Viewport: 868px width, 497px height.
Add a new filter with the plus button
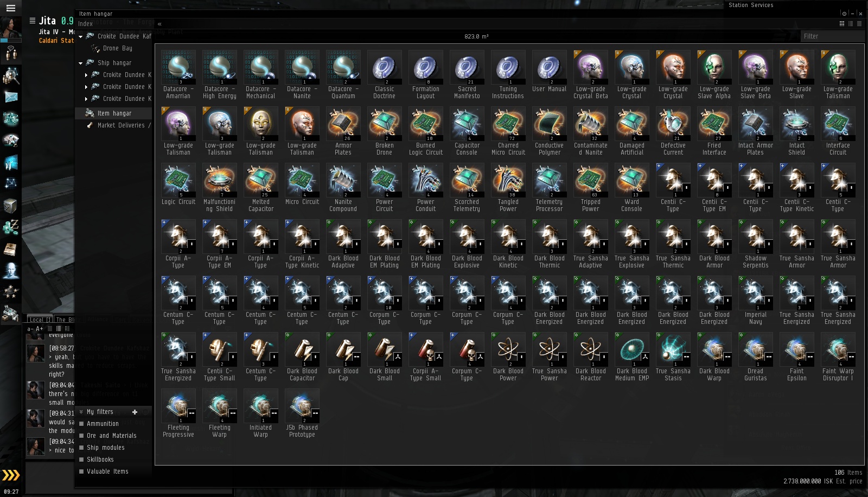tap(135, 412)
